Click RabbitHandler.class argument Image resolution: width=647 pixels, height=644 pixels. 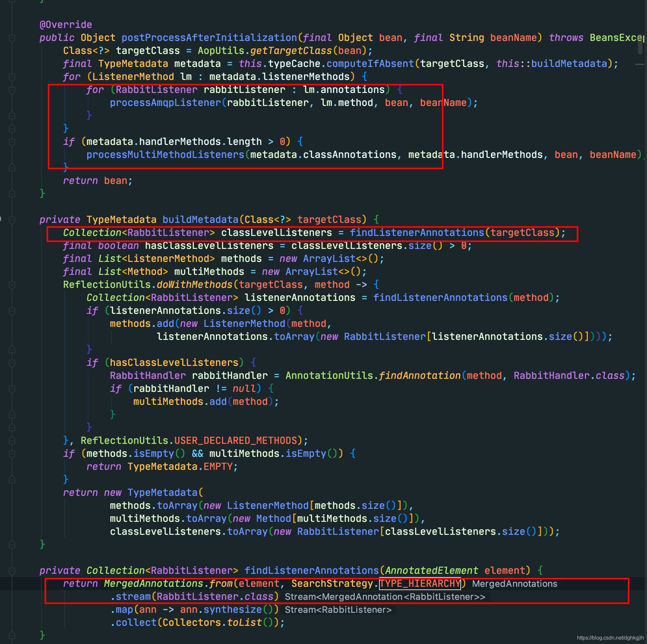[x=569, y=376]
